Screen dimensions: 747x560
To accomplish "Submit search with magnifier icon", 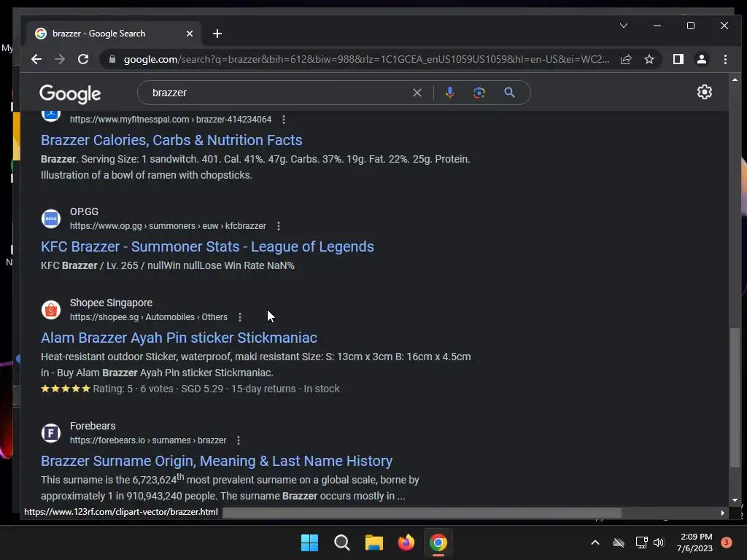I will pos(509,93).
